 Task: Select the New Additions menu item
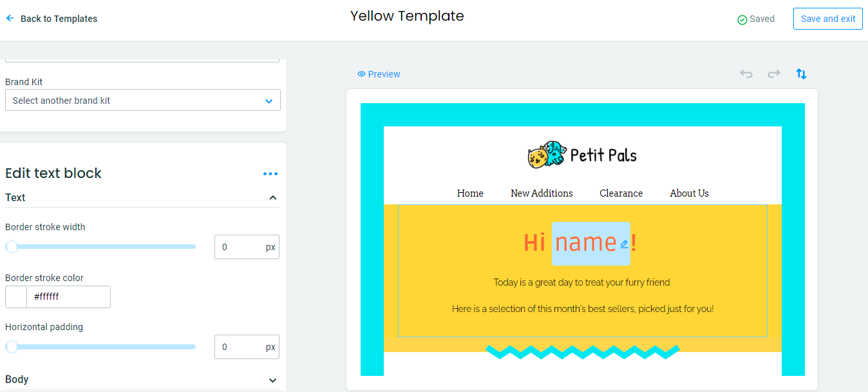click(x=542, y=193)
